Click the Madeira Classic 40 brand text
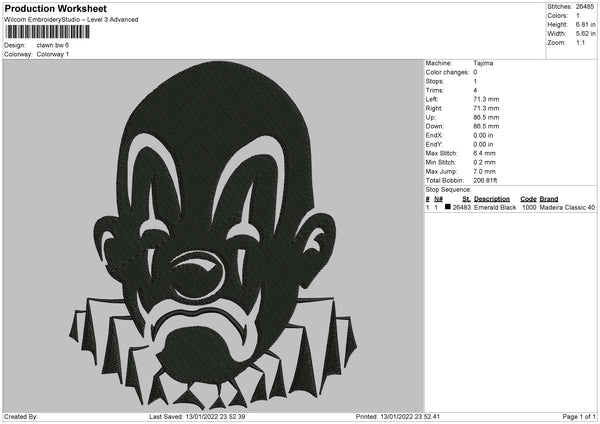The image size is (600, 424). pyautogui.click(x=568, y=207)
